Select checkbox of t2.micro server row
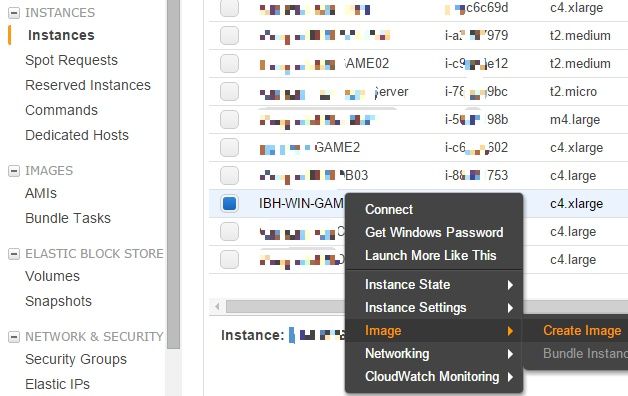Viewport: 628px width, 396px height. 229,91
